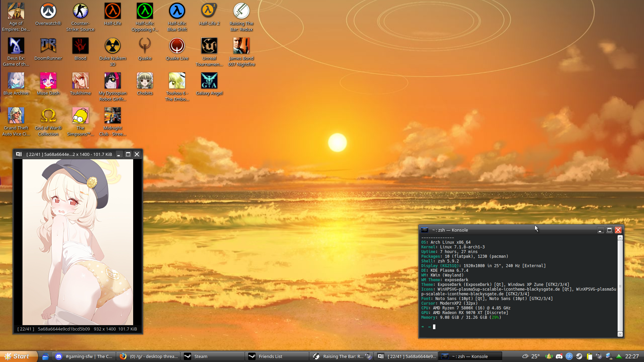
Task: Switch to Raising The Bar taskbar entry
Action: (x=342, y=356)
